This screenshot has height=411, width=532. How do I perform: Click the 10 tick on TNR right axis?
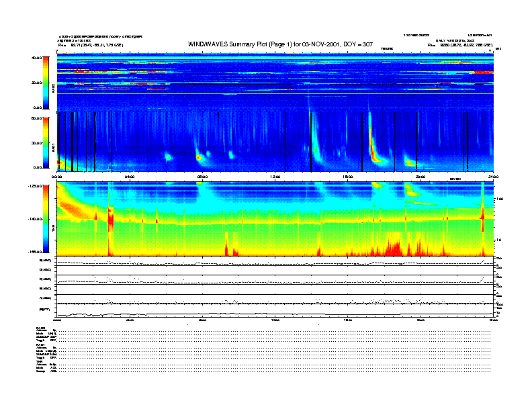click(x=498, y=240)
